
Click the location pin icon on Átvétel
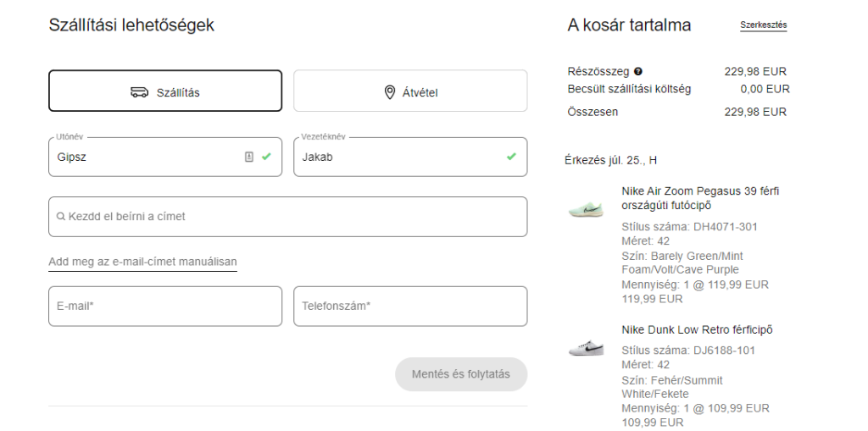click(x=390, y=92)
